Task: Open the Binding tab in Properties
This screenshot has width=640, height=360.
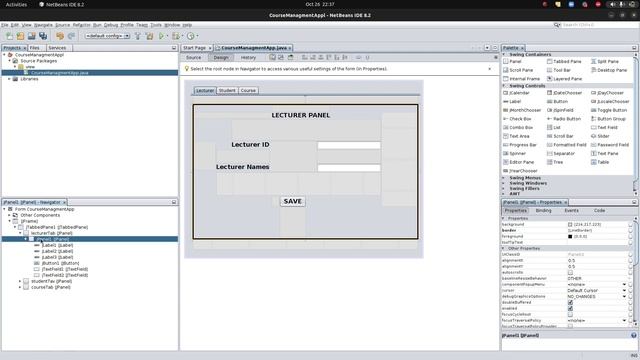Action: click(543, 211)
